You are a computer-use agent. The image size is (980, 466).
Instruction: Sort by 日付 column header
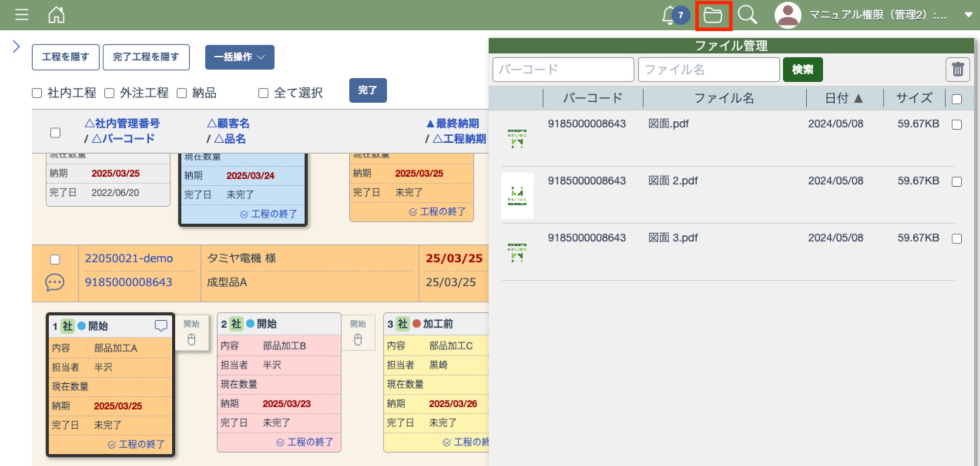(843, 98)
